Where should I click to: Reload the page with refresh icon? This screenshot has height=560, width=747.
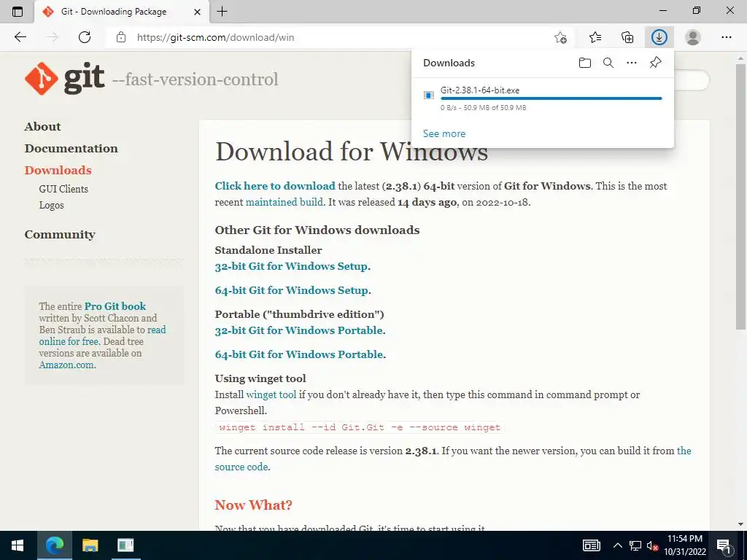click(x=85, y=37)
